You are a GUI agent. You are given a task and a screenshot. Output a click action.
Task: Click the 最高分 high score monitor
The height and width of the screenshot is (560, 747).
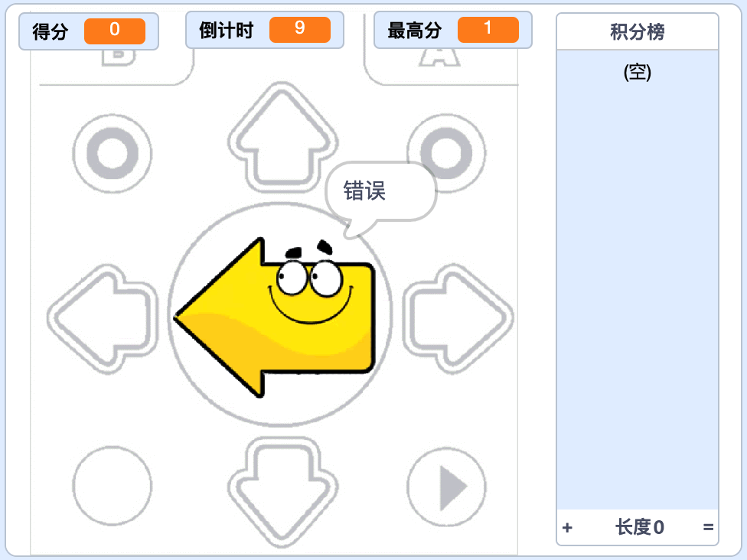[453, 30]
